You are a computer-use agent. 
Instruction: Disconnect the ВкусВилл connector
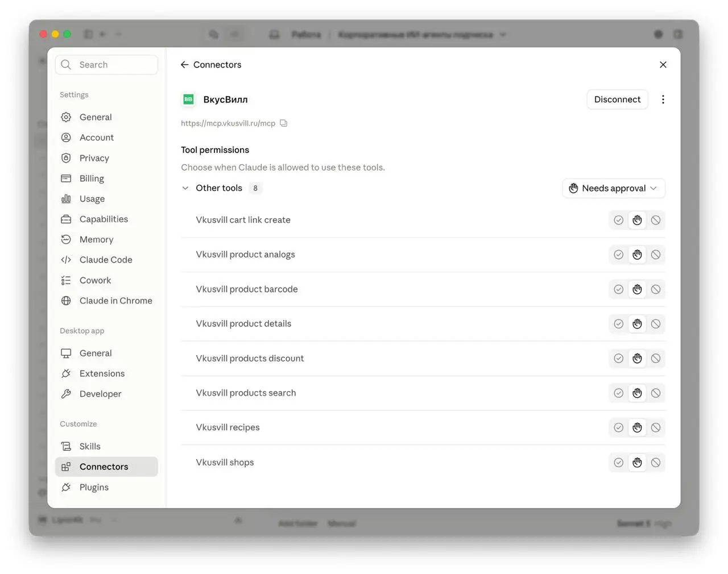[x=617, y=99]
